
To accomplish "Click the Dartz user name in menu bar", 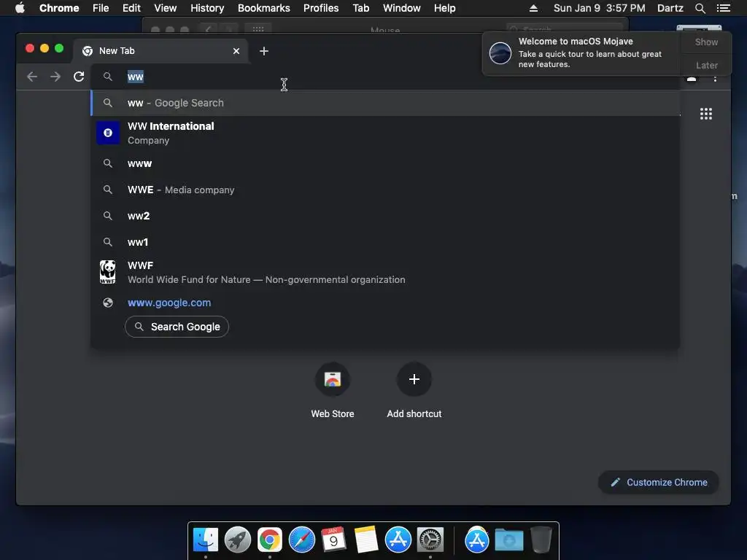I will [670, 8].
